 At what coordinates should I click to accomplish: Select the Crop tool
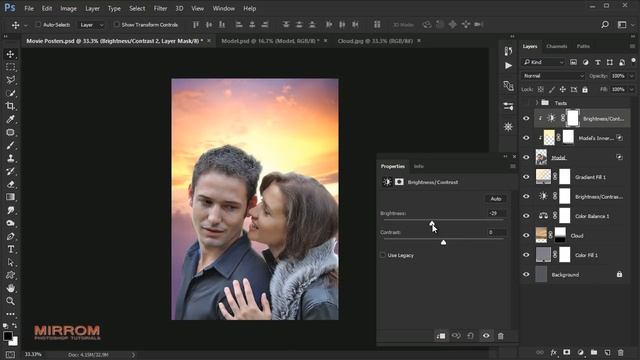click(11, 106)
